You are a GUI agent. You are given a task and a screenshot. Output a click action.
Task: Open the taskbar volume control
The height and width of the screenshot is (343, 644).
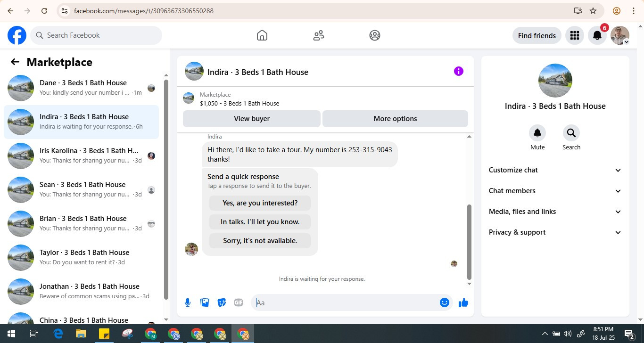(x=568, y=334)
